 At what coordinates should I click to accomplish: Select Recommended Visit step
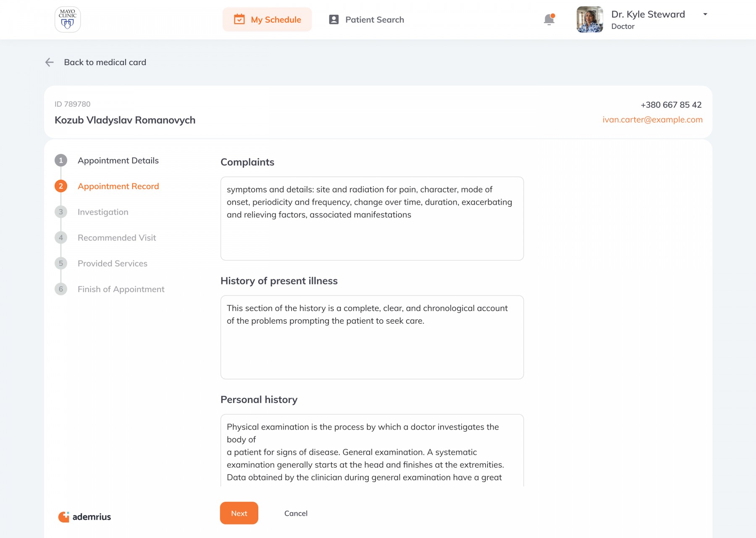coord(117,238)
